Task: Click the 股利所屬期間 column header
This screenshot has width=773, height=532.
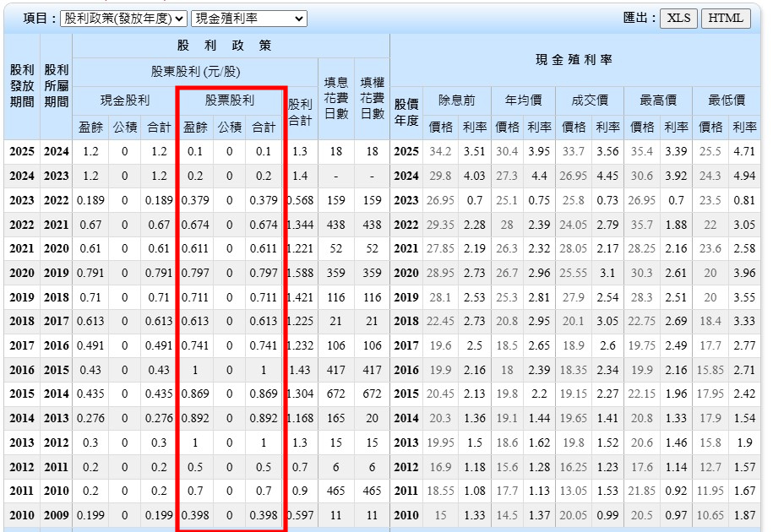Action: pyautogui.click(x=56, y=86)
